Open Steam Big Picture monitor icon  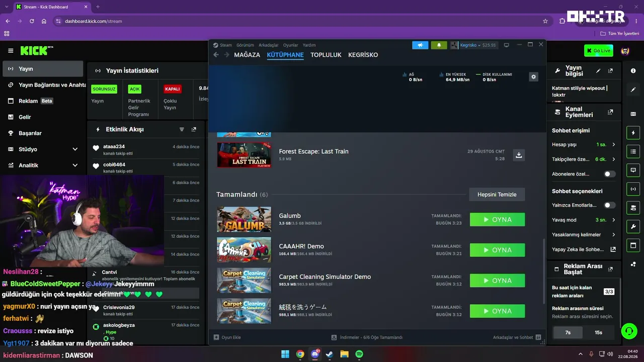(507, 45)
